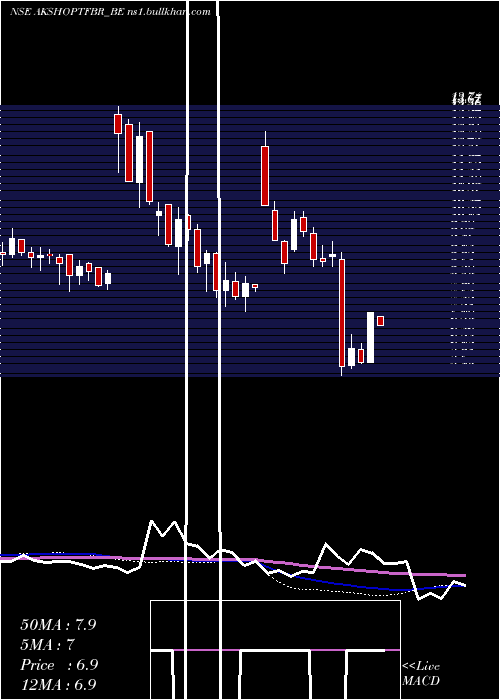Click the NSE AKSHOPTFBR_BE ticker title
The image size is (500, 700).
click(x=67, y=12)
